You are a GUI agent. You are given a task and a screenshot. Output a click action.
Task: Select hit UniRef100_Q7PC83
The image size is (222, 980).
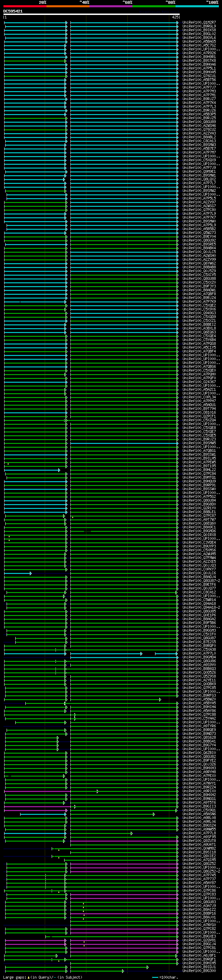tap(199, 894)
